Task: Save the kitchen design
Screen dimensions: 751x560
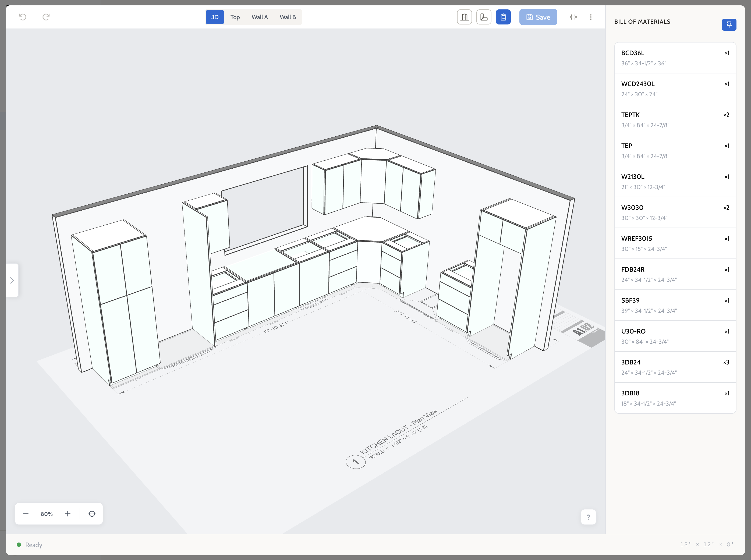Action: pos(538,17)
